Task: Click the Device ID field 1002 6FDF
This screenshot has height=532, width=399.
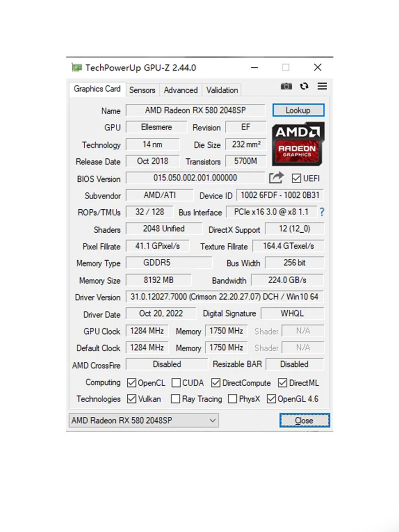Action: pyautogui.click(x=280, y=196)
